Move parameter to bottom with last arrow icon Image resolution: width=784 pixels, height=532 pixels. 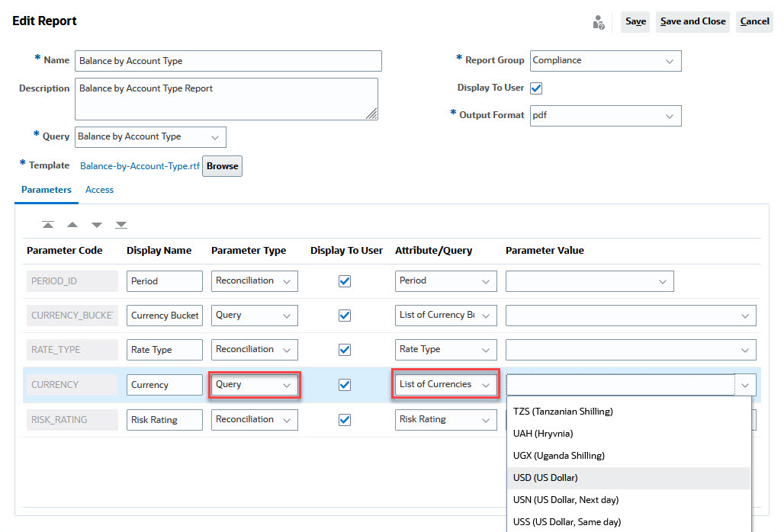(x=121, y=225)
